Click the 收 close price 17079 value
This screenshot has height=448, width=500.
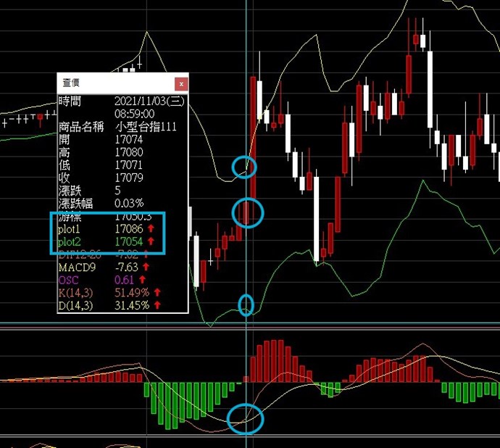click(x=129, y=178)
